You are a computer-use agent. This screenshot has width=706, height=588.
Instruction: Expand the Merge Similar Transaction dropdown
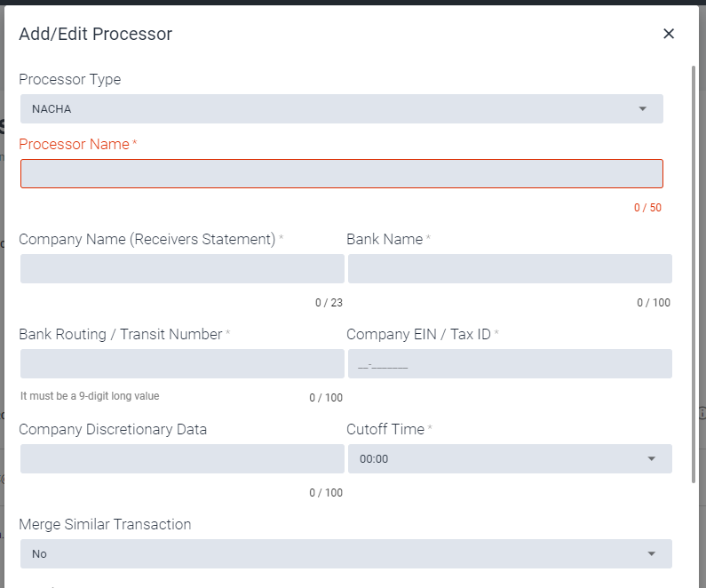tap(345, 553)
